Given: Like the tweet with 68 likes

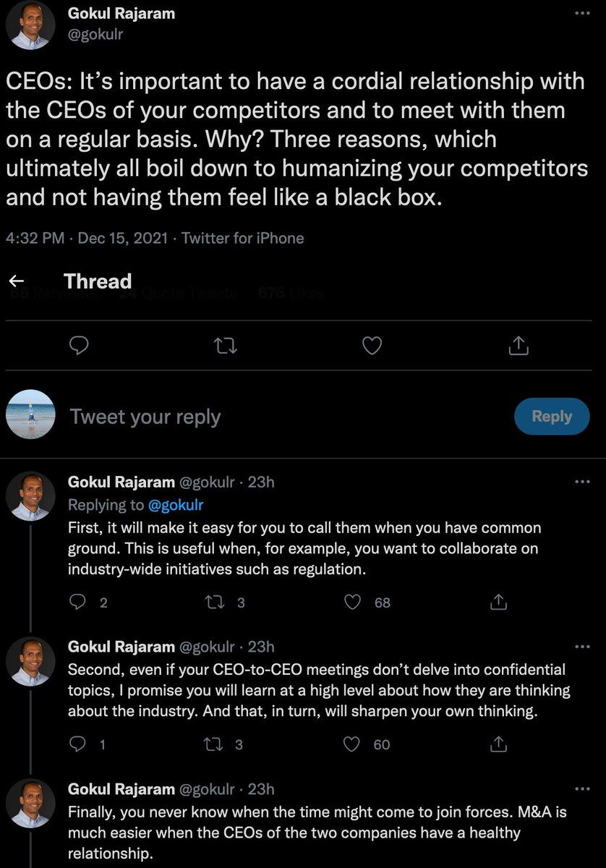Looking at the screenshot, I should 353,602.
